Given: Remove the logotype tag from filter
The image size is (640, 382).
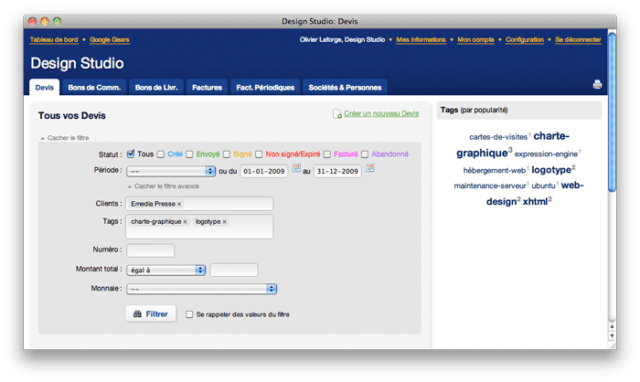Looking at the screenshot, I should (224, 222).
